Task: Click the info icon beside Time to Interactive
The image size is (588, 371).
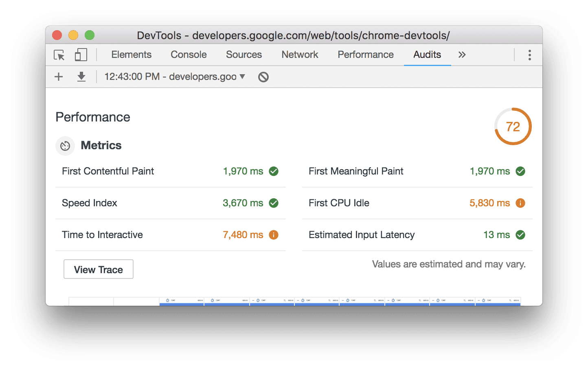Action: tap(273, 235)
